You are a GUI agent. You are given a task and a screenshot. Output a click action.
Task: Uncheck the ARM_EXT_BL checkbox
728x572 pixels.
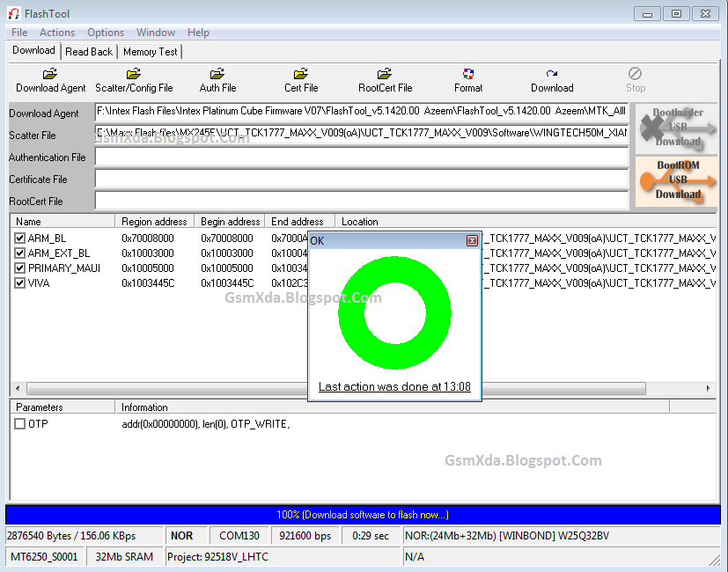(x=19, y=253)
